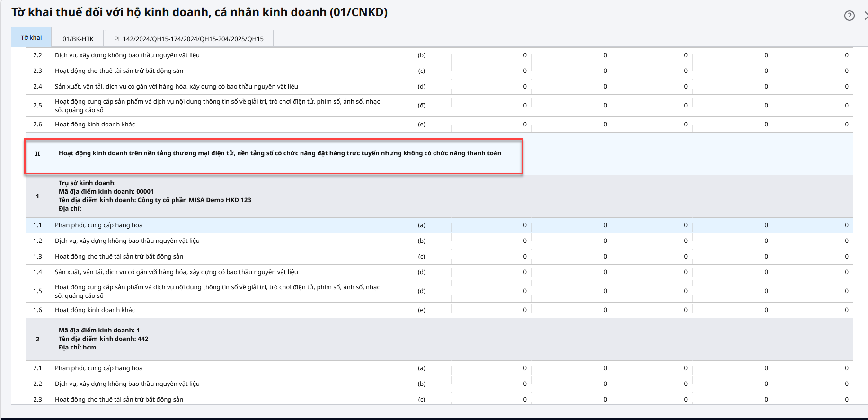868x420 pixels.
Task: Click the first value cell in row 1.1
Action: (491, 225)
